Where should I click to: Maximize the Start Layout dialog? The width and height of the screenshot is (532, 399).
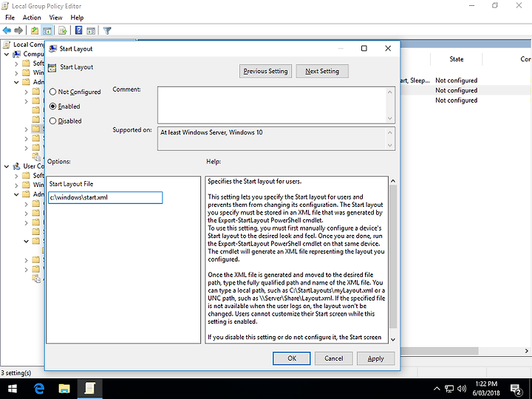point(364,49)
